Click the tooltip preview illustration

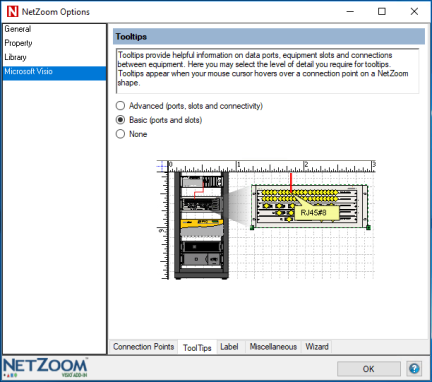pos(266,220)
